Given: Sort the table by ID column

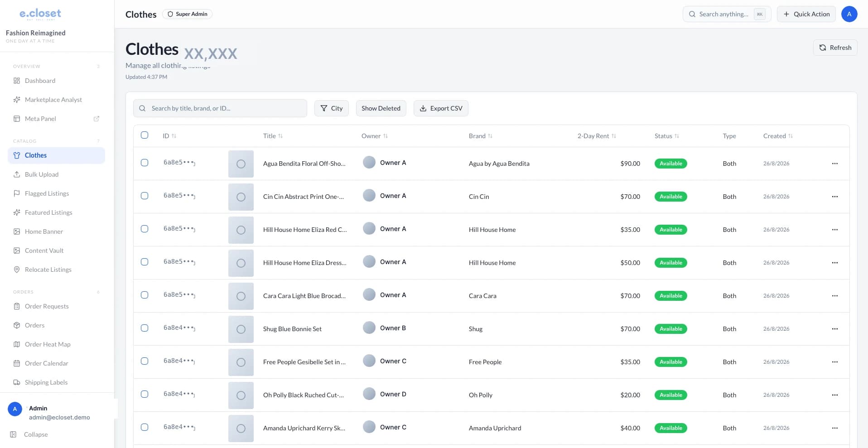Looking at the screenshot, I should click(x=169, y=136).
